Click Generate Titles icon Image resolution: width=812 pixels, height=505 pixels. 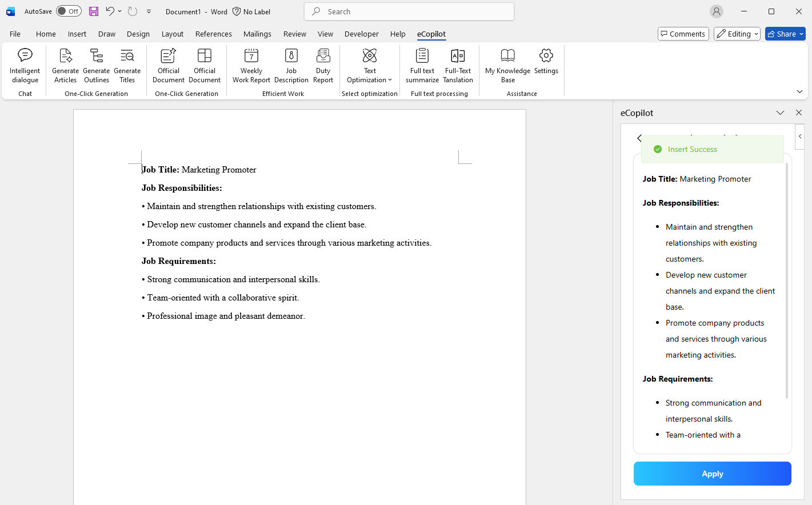[x=127, y=66]
